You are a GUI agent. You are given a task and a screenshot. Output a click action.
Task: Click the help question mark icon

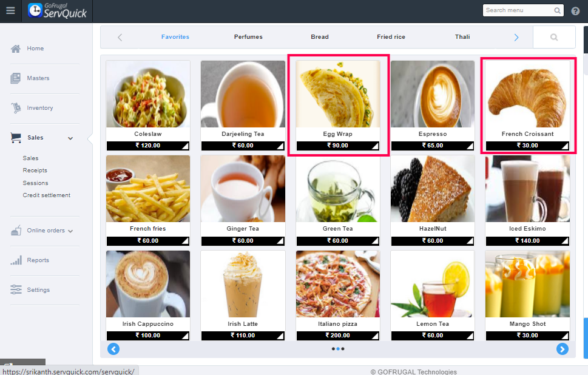point(575,11)
